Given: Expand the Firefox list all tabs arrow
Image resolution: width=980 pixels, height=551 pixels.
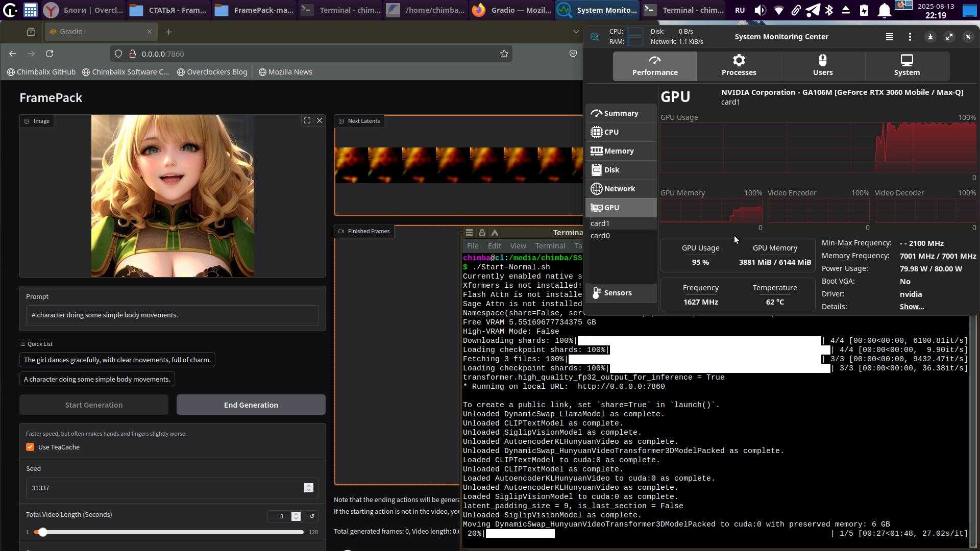Looking at the screenshot, I should tap(576, 32).
